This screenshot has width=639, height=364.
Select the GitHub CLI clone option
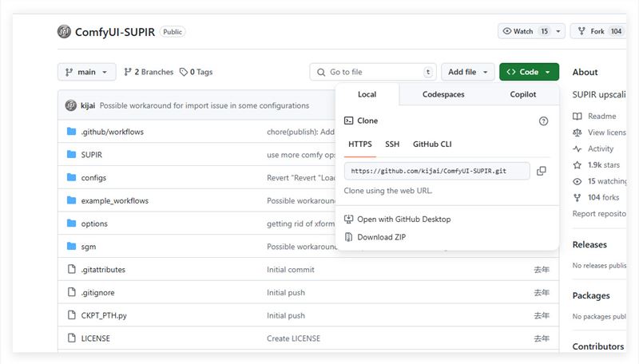(x=432, y=144)
